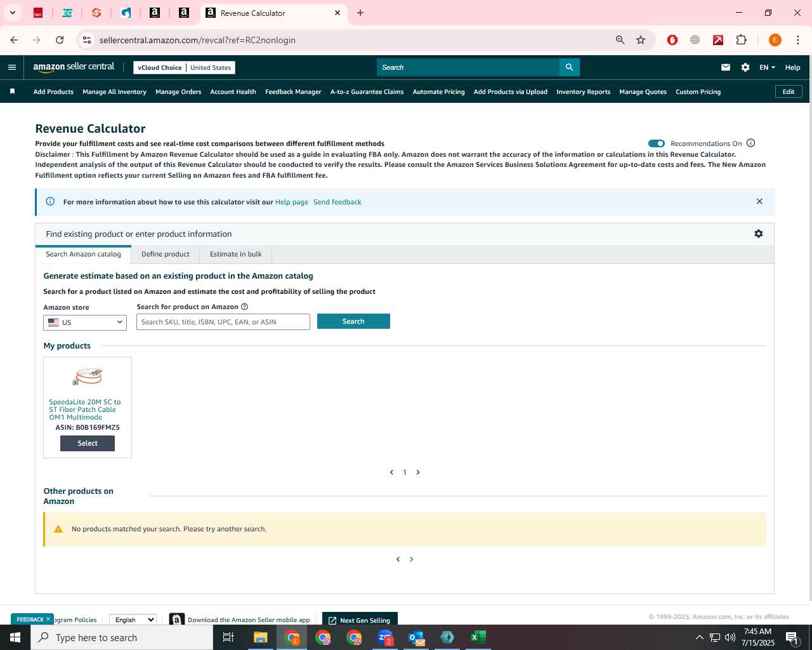This screenshot has width=812, height=650.
Task: Open the red Opera-style extension icon
Action: click(672, 40)
